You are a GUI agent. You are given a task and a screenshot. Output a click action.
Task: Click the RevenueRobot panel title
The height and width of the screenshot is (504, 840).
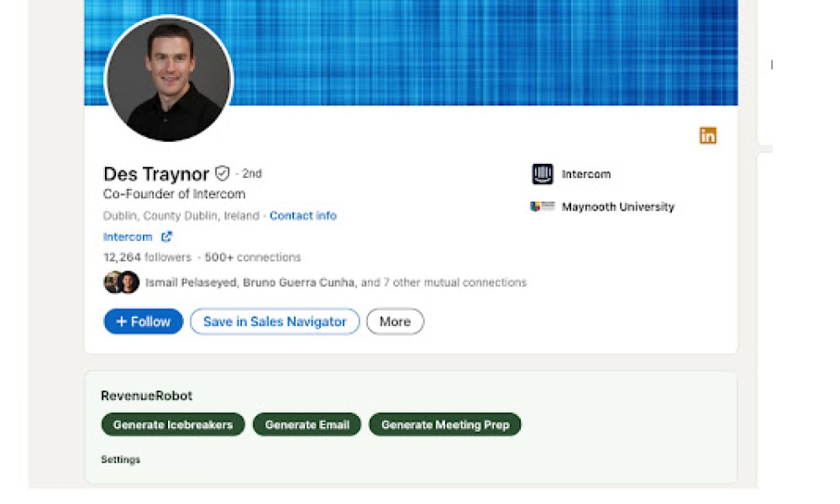(146, 396)
